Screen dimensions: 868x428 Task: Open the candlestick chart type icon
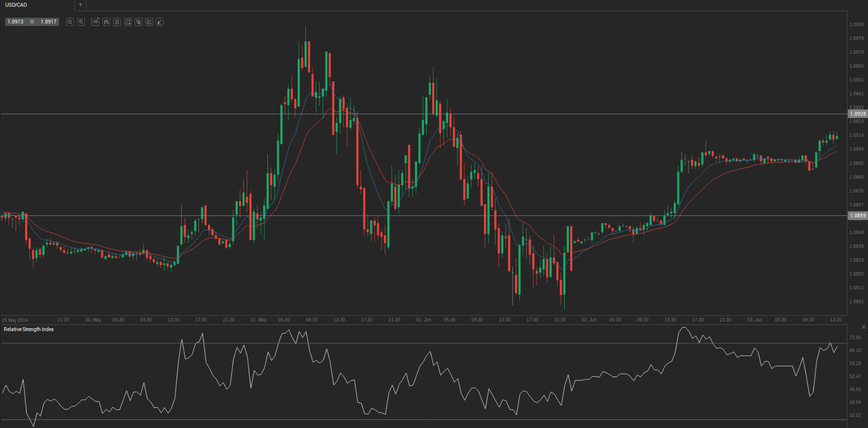106,22
